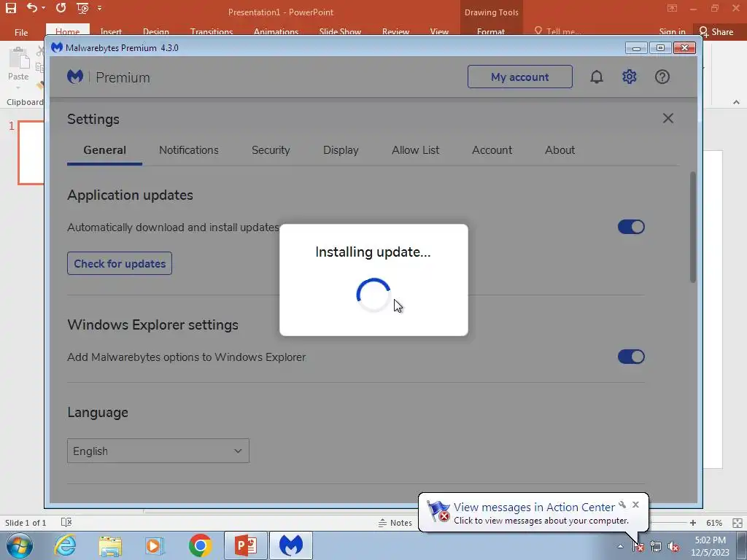Close the Settings panel with the X

[x=668, y=118]
